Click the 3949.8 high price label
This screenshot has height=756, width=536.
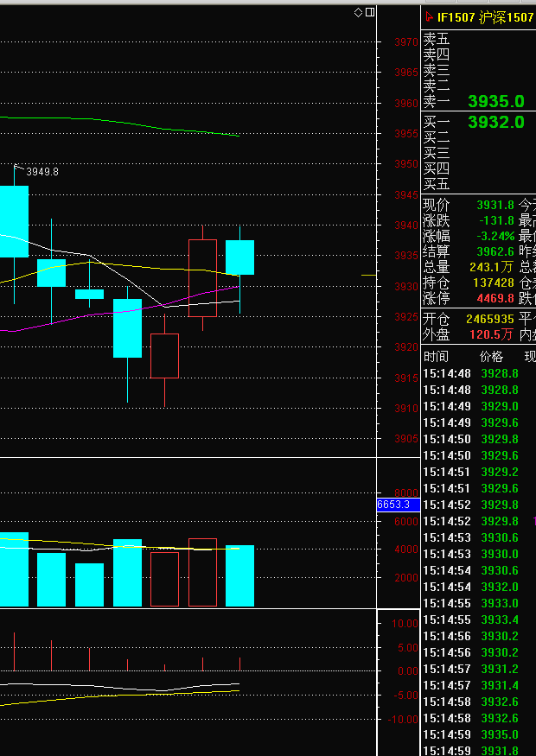(x=42, y=172)
